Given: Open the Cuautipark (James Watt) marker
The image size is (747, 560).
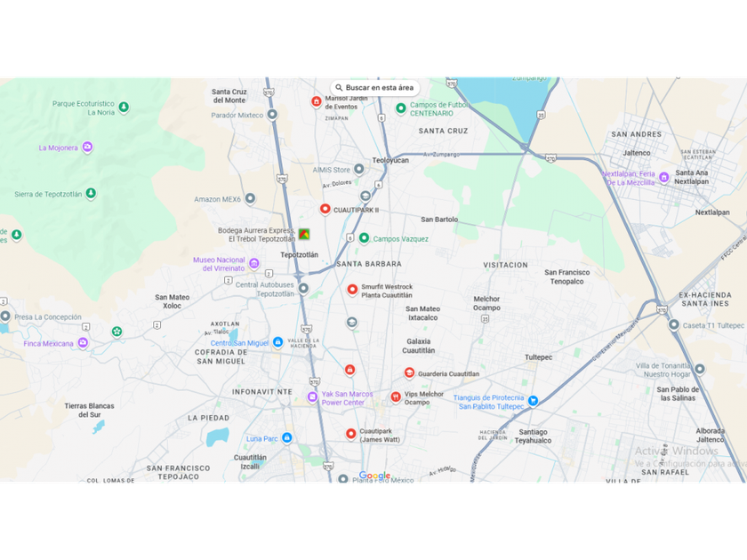Looking at the screenshot, I should tap(350, 434).
